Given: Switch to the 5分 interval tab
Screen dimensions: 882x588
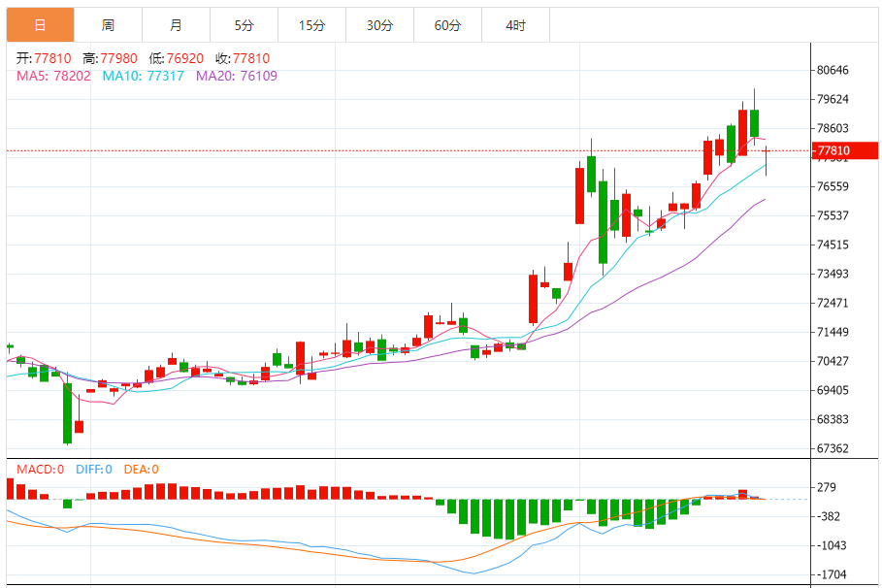Looking at the screenshot, I should (x=244, y=25).
